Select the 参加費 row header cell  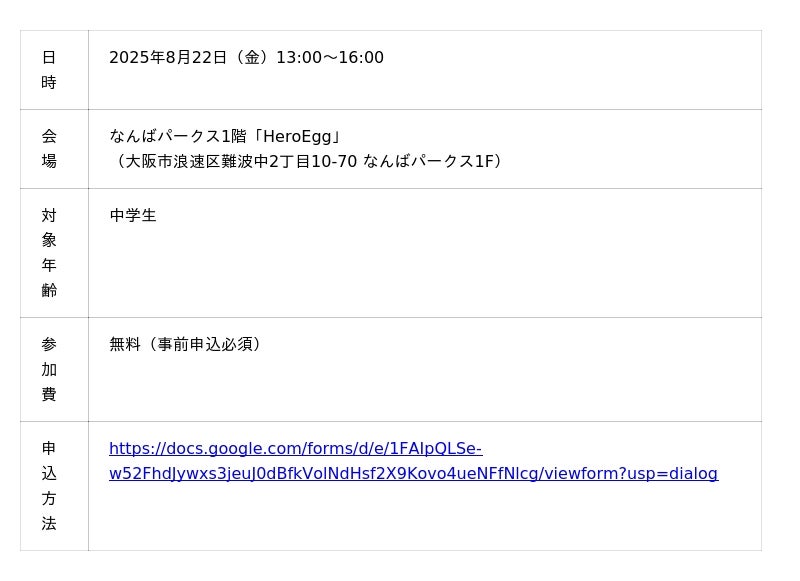(x=49, y=369)
